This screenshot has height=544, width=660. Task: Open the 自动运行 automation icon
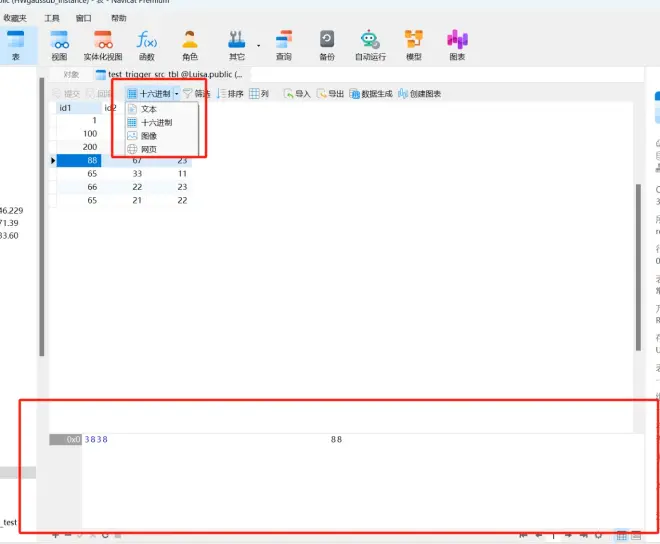(370, 45)
